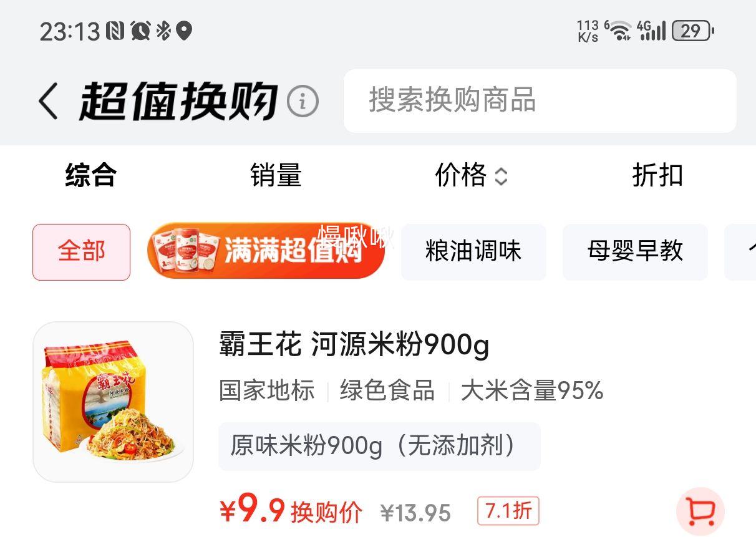Open the info icon beside 超值换购
The width and height of the screenshot is (756, 537).
coord(303,101)
